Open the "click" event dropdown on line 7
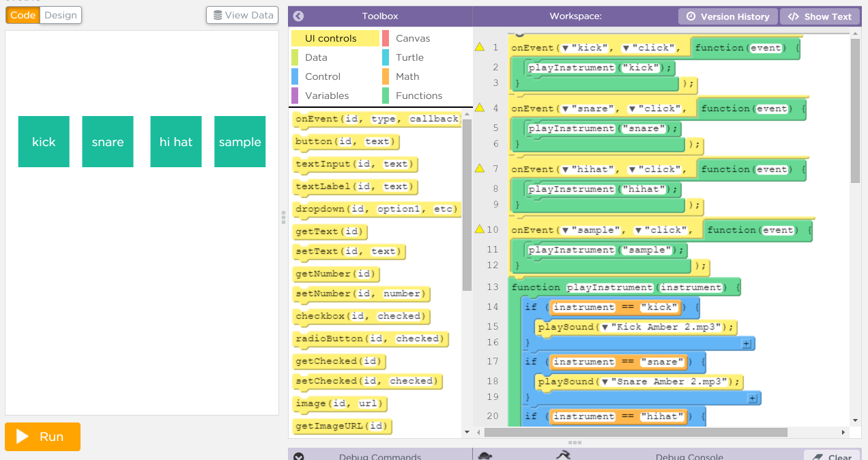The width and height of the screenshot is (868, 460). click(632, 169)
